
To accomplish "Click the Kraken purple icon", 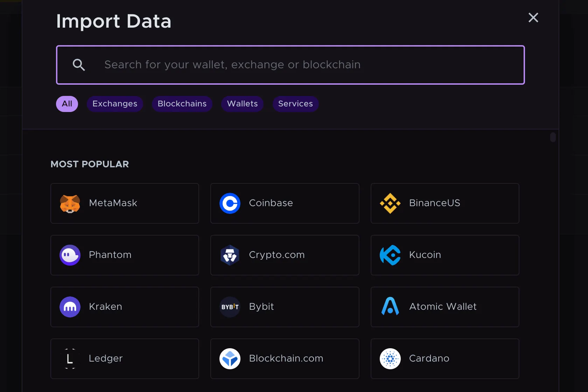I will pos(70,307).
